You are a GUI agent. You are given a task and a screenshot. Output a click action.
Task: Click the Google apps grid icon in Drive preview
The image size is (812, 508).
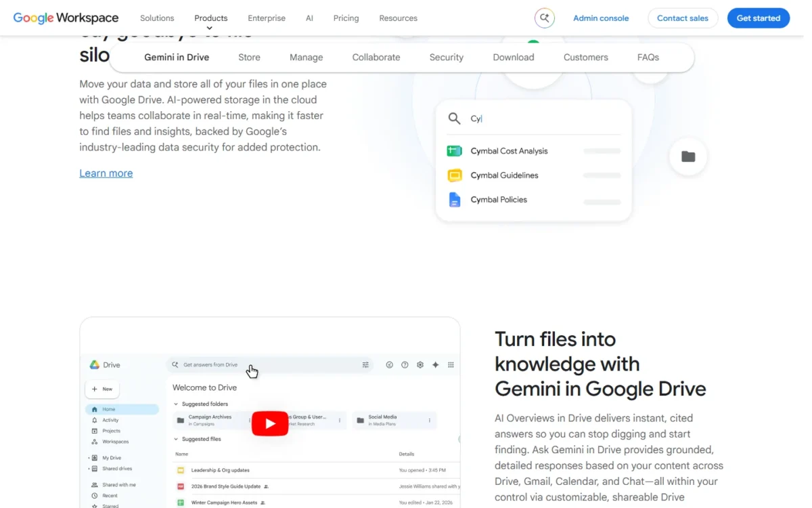(451, 364)
